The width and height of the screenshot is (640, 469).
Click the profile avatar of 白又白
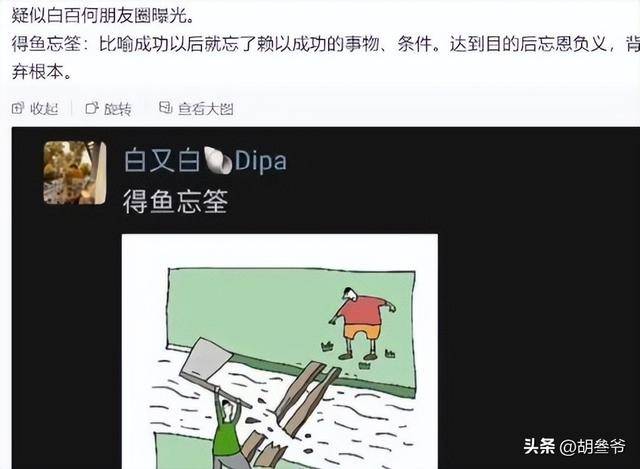point(75,172)
